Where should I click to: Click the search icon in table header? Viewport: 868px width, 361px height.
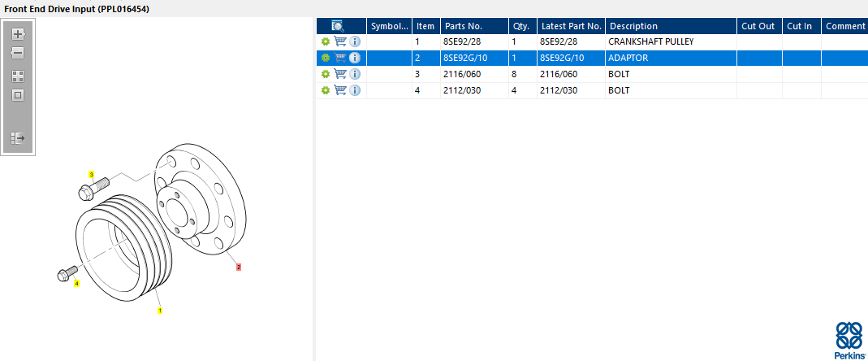click(x=338, y=26)
